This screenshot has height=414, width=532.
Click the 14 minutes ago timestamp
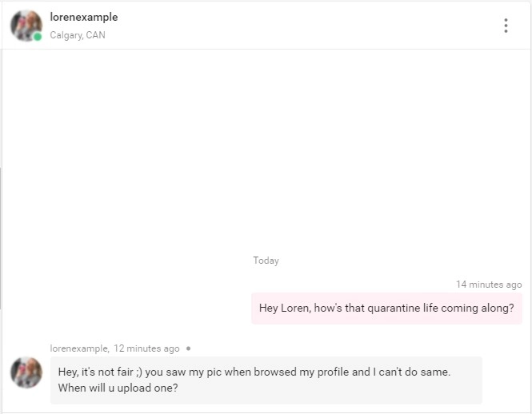coord(489,285)
